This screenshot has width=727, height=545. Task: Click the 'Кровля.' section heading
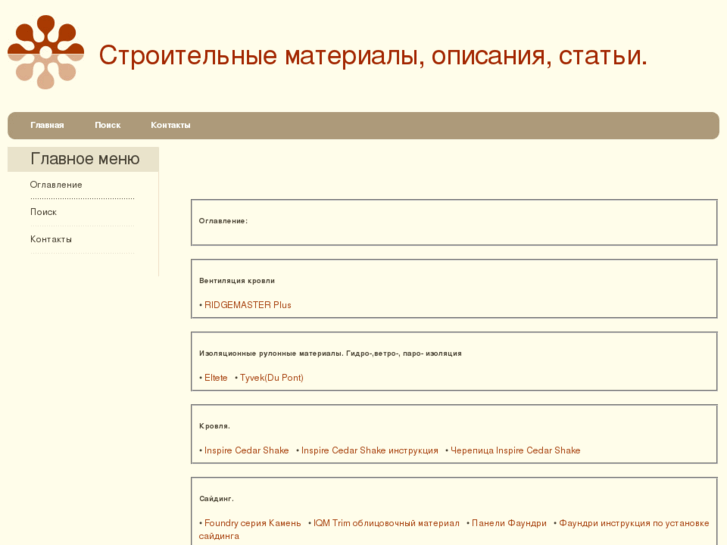coord(215,426)
